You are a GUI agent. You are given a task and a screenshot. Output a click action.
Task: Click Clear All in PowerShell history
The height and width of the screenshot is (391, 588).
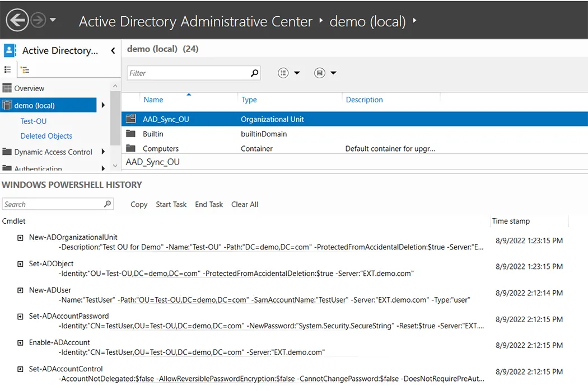245,205
